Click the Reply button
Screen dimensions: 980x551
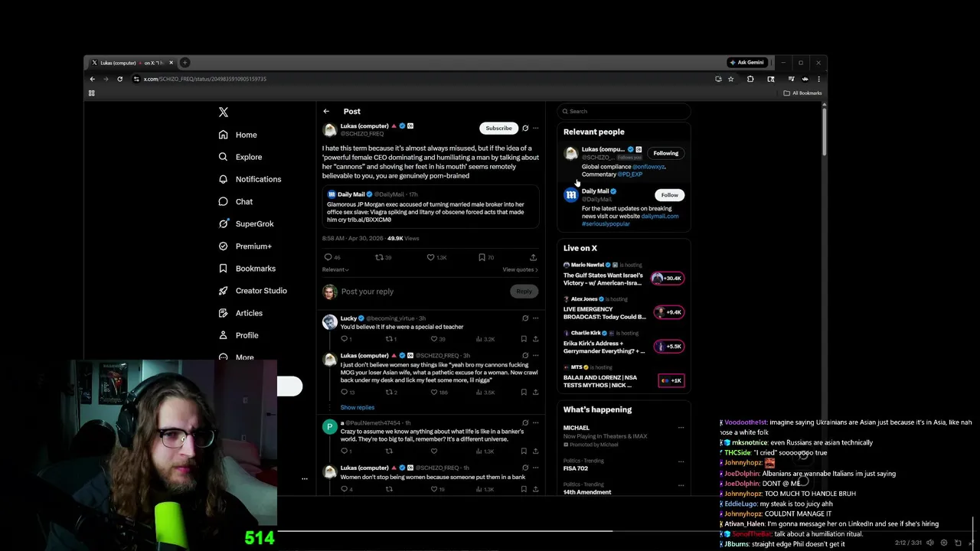click(524, 292)
